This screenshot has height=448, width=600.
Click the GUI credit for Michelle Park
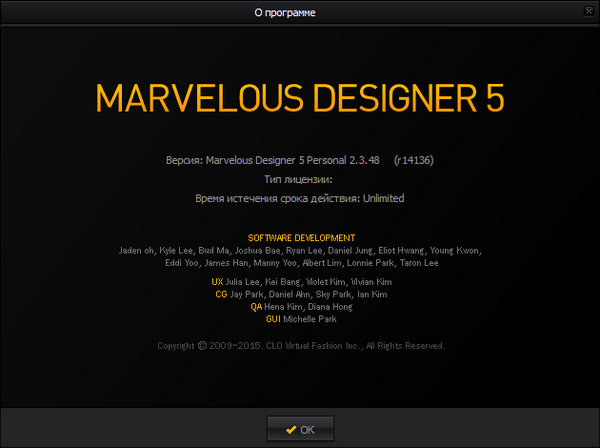(301, 319)
